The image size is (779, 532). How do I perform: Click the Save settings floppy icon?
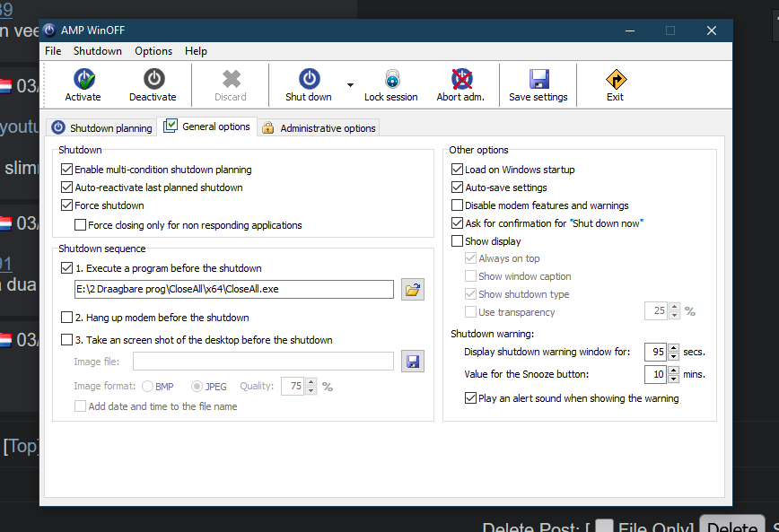539,79
